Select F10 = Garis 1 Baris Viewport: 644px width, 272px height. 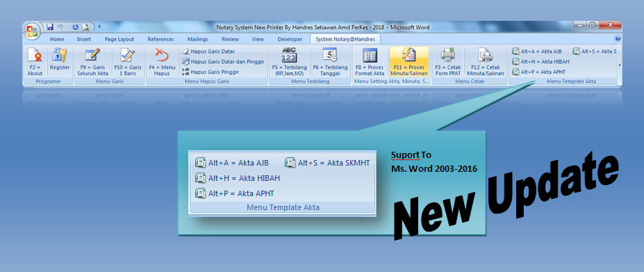[128, 62]
